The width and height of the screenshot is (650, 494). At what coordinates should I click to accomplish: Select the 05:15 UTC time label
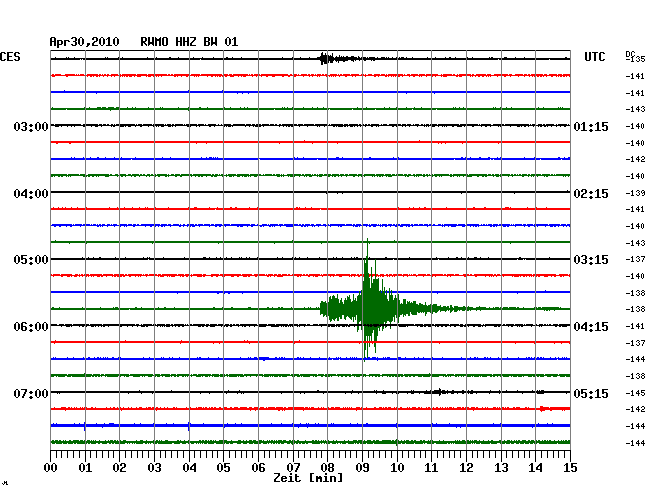[591, 393]
